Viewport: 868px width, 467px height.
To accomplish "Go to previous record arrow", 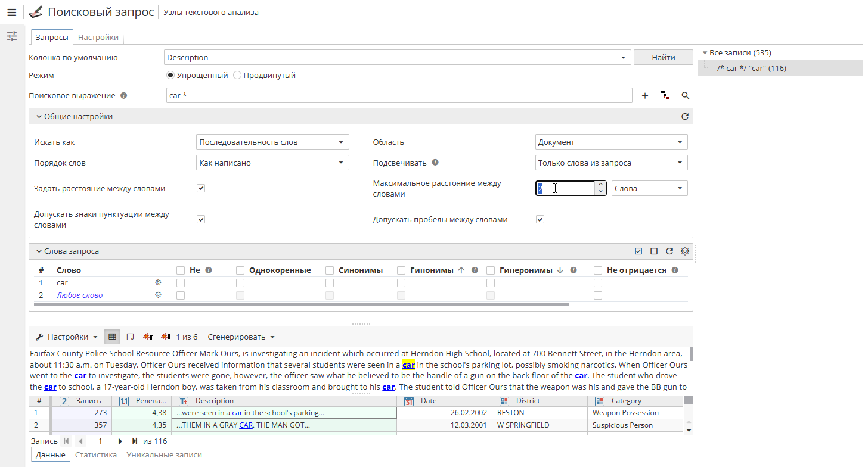I will point(80,441).
